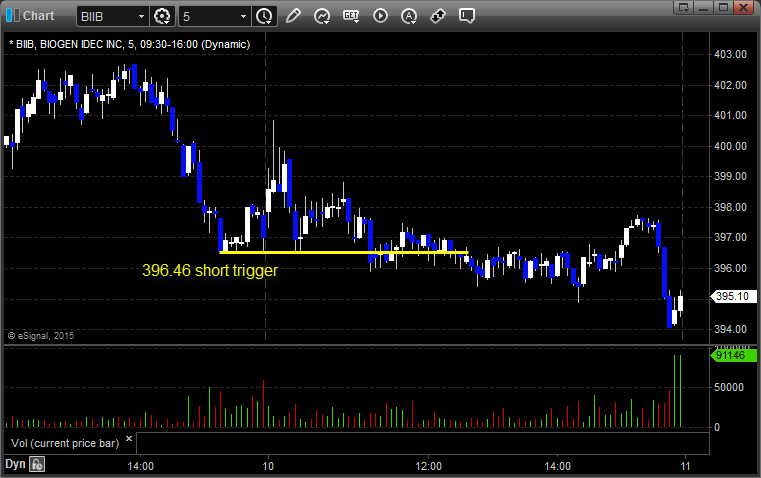Close the Vol (current price bar) study
Screen dimensions: 761x478
129,439
